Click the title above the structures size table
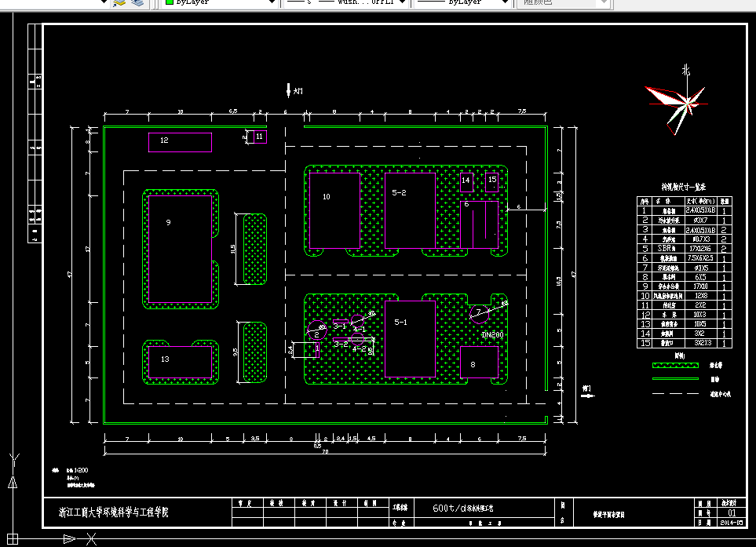Viewport: 756px width, 547px height. (683, 187)
